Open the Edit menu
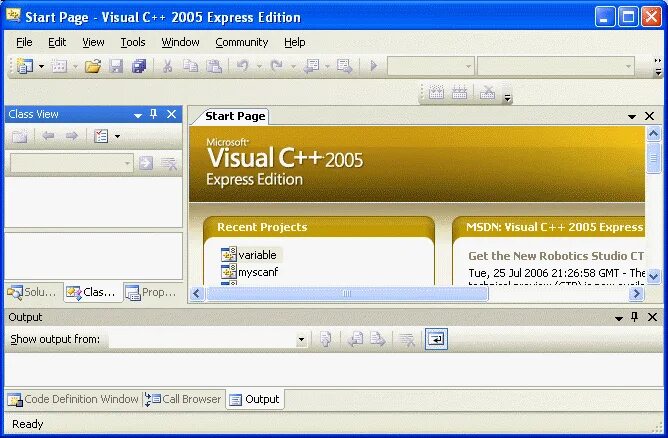This screenshot has width=668, height=438. coord(57,42)
